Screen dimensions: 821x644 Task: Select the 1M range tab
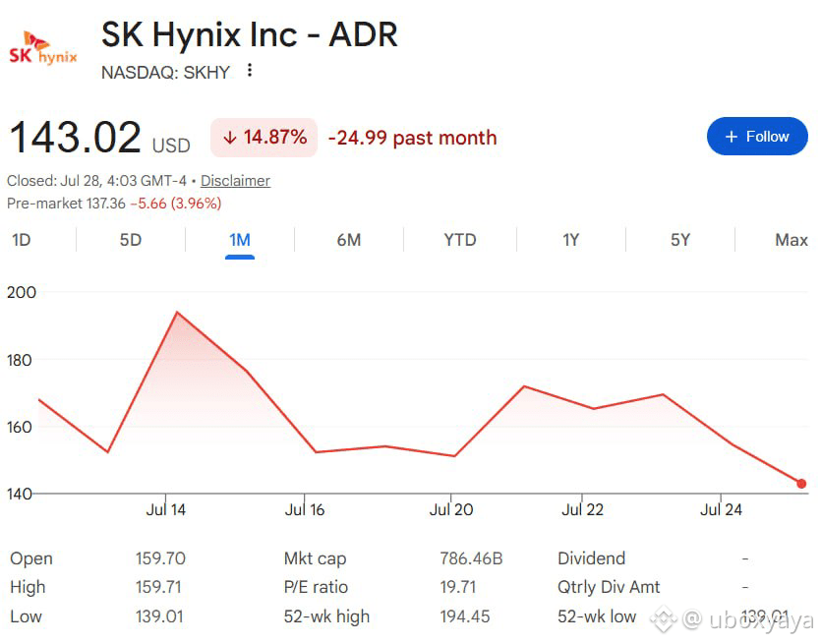(x=240, y=240)
